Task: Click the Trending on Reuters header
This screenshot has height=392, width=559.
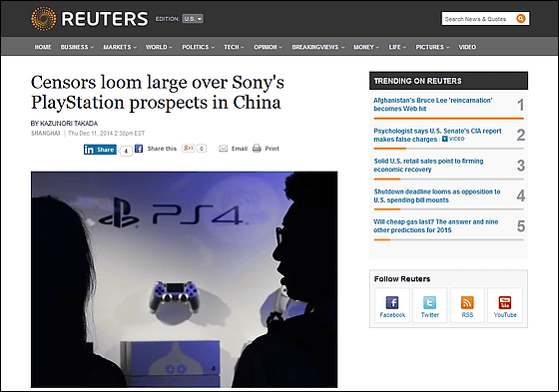Action: [x=448, y=81]
